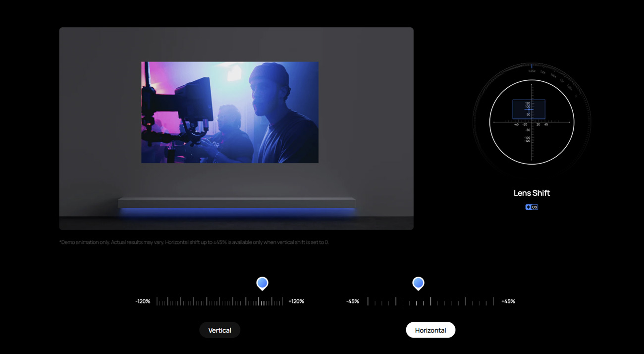This screenshot has width=644, height=354.
Task: Click the vertical slider's blue pin handle
Action: [262, 283]
